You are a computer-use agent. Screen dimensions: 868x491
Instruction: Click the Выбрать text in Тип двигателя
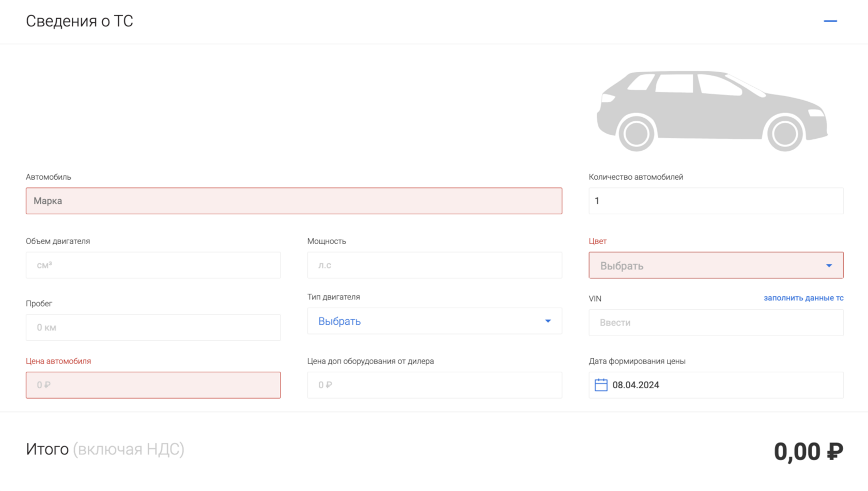(339, 321)
